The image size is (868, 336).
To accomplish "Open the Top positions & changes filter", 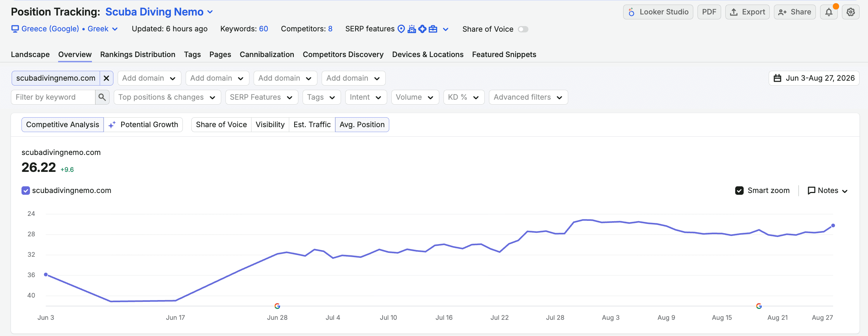I will [x=167, y=97].
